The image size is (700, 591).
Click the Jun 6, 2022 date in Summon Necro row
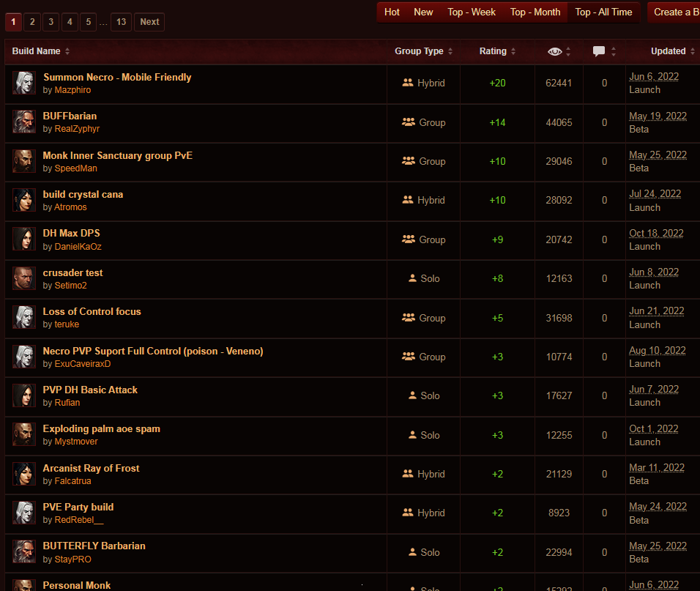click(x=654, y=77)
